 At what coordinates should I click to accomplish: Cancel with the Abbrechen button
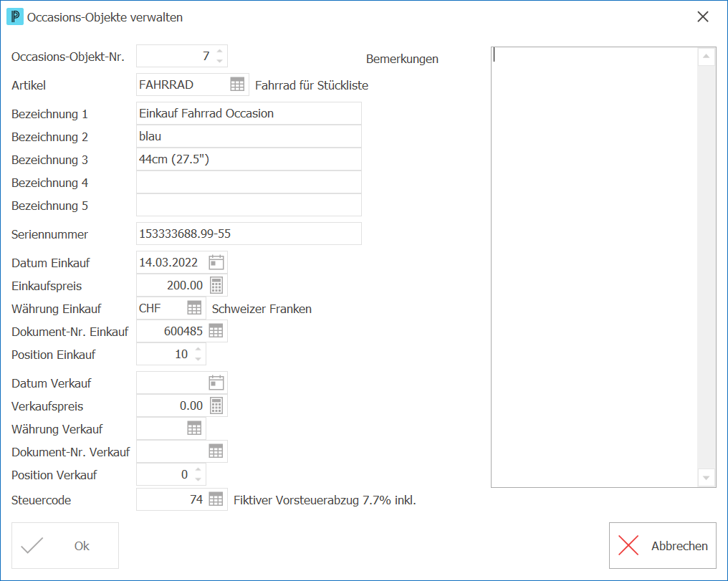pos(663,546)
